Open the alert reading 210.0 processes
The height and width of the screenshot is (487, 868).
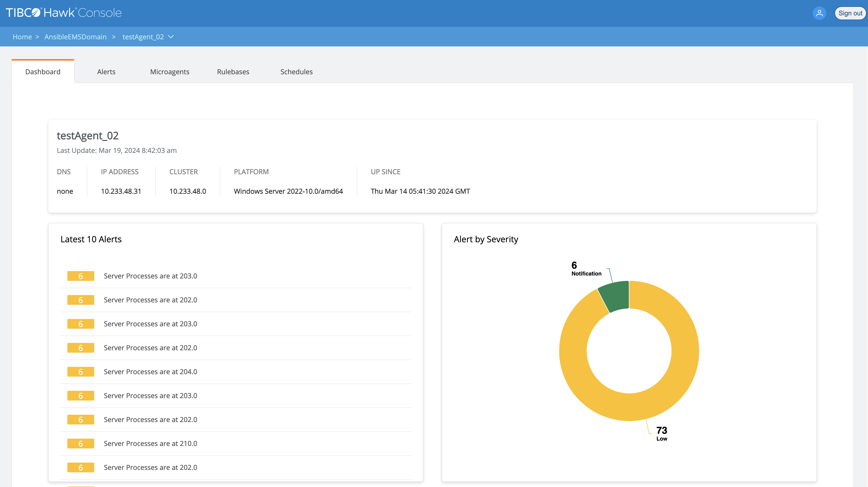(150, 444)
